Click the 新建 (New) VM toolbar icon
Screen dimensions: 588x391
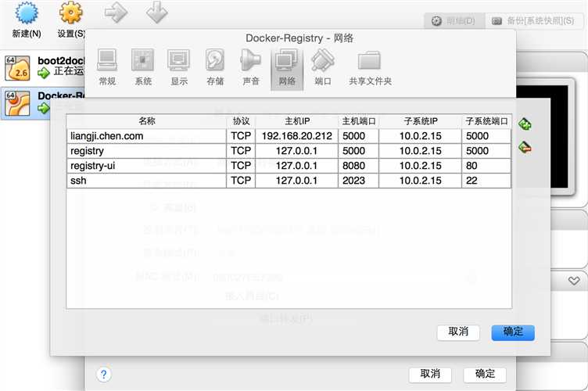pos(27,20)
